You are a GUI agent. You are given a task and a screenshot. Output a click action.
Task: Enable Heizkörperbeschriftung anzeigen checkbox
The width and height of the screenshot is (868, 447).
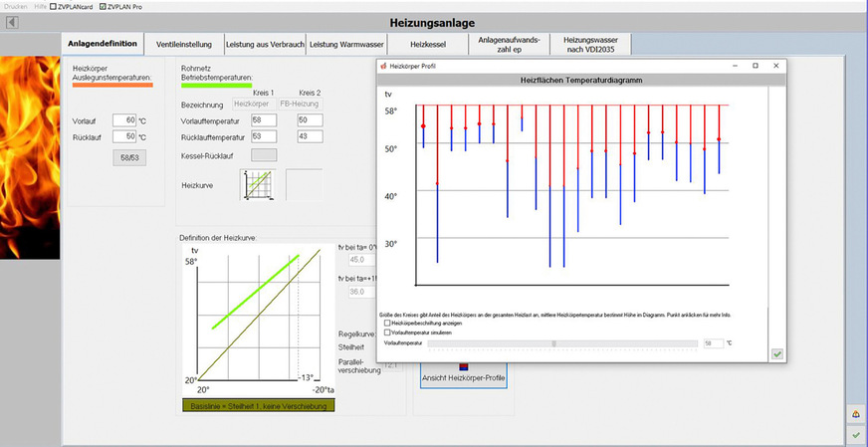(x=387, y=323)
